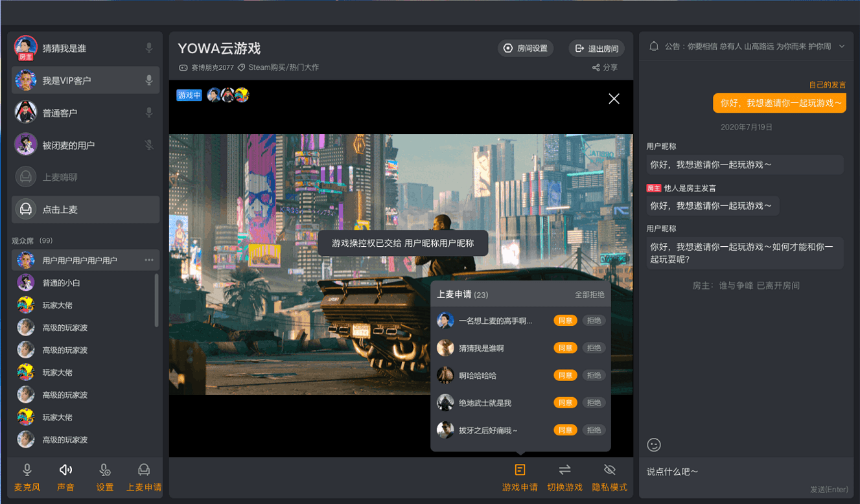
Task: Reject request from 绝地武士就是我
Action: pyautogui.click(x=594, y=402)
